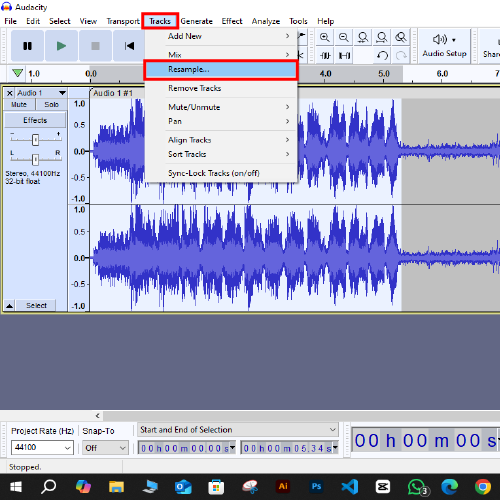
Task: Expand the Mix submenu
Action: 221,54
